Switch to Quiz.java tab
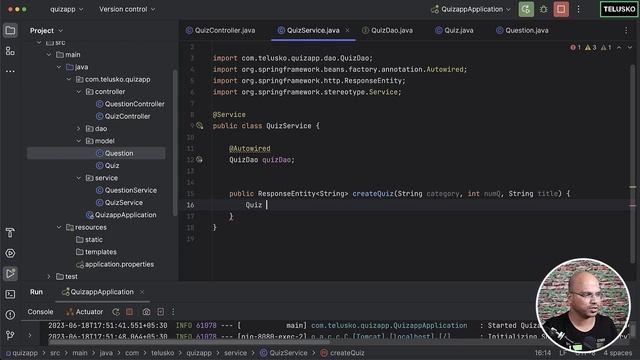The height and width of the screenshot is (360, 640). point(454,31)
